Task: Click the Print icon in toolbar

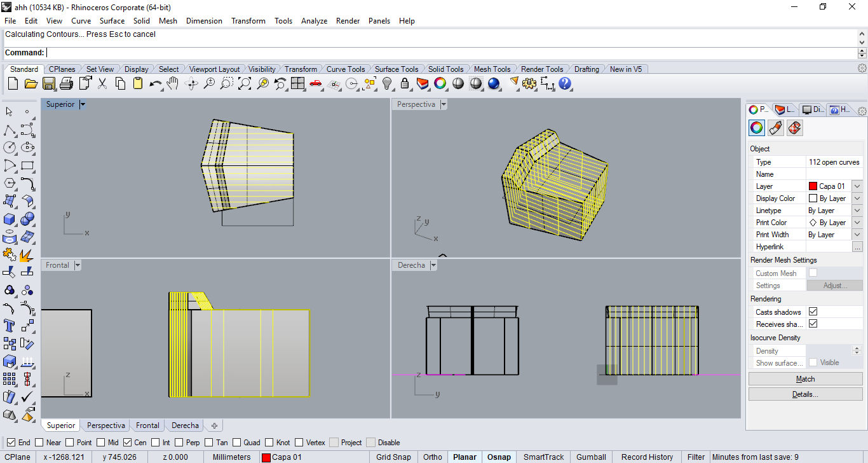Action: 67,83
